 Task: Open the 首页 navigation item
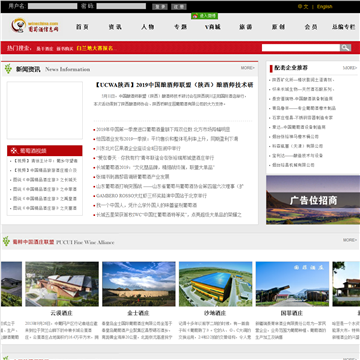coord(82,27)
